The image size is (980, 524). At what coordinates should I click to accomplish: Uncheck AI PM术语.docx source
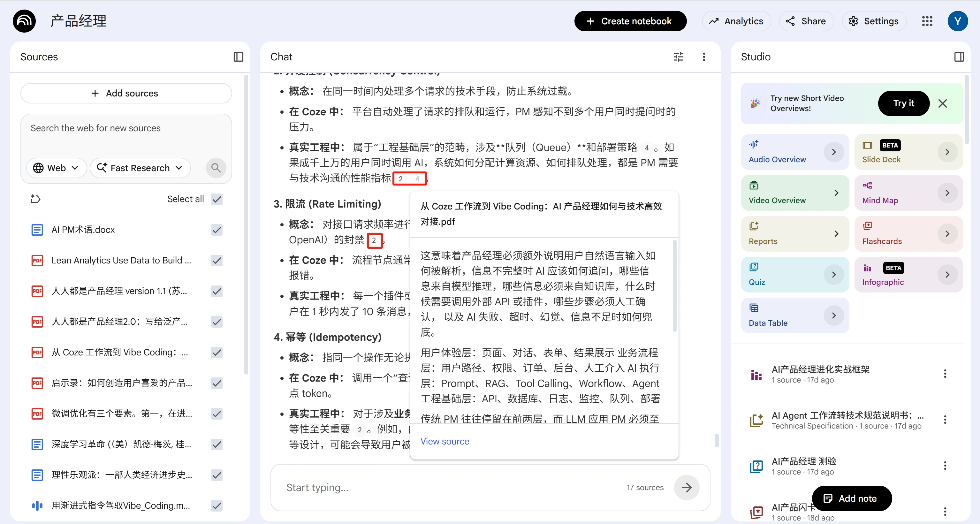217,230
